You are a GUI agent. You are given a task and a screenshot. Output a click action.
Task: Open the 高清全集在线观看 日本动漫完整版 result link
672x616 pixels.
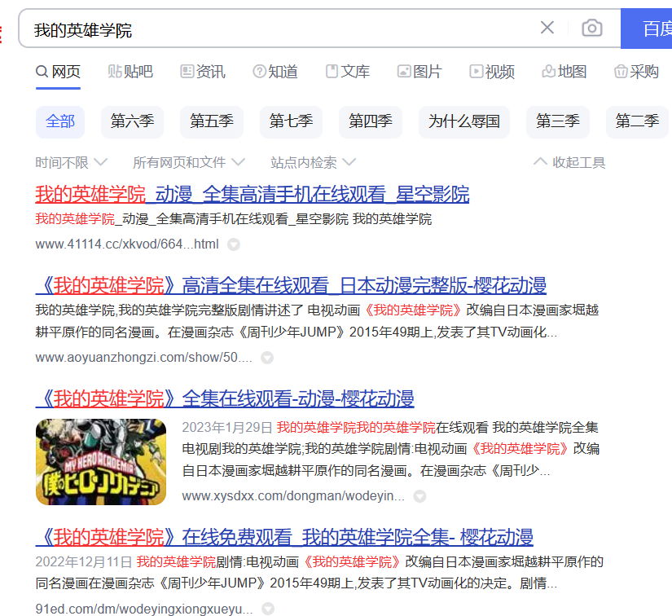coord(291,286)
